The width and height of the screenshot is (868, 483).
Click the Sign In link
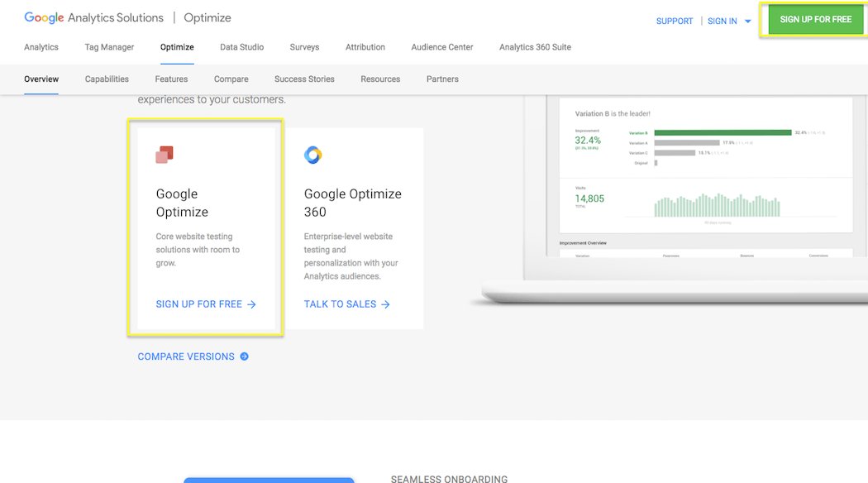(x=723, y=21)
